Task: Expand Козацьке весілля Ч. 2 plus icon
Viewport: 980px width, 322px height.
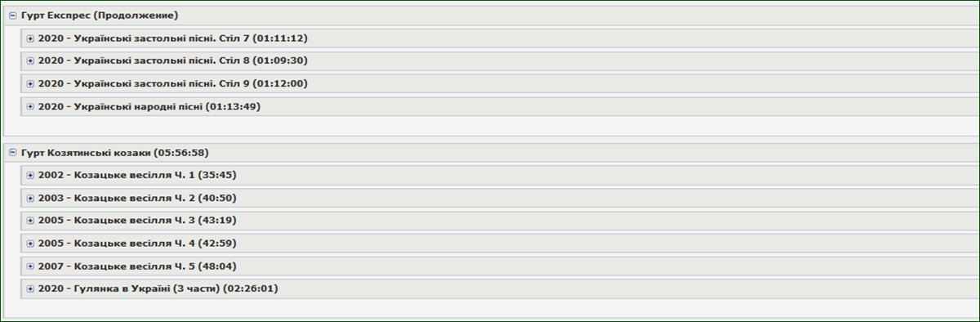Action: click(x=30, y=198)
